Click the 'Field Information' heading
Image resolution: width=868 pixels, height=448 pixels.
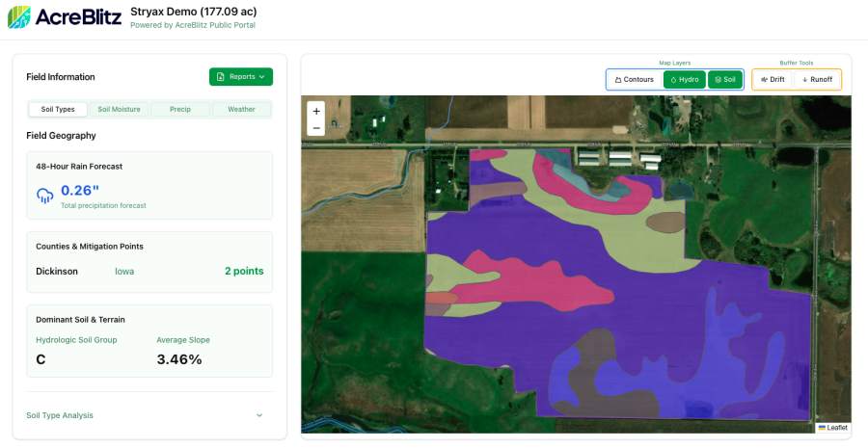coord(61,77)
